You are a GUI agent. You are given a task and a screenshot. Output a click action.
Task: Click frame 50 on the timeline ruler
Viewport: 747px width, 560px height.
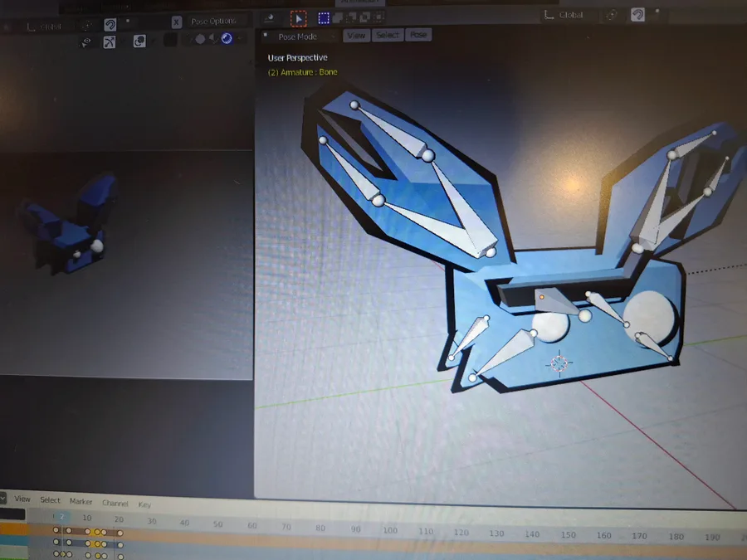217,524
